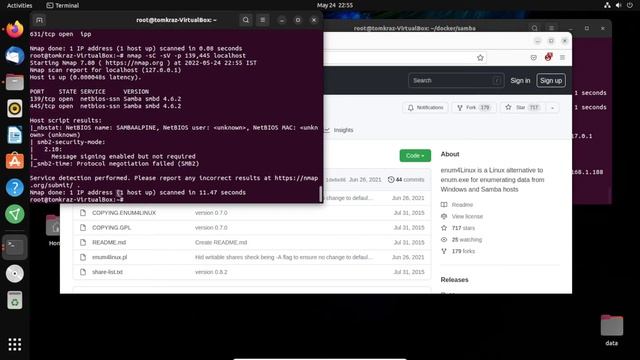The image size is (640, 360).
Task: Open the network status indicator
Action: tap(607, 5)
